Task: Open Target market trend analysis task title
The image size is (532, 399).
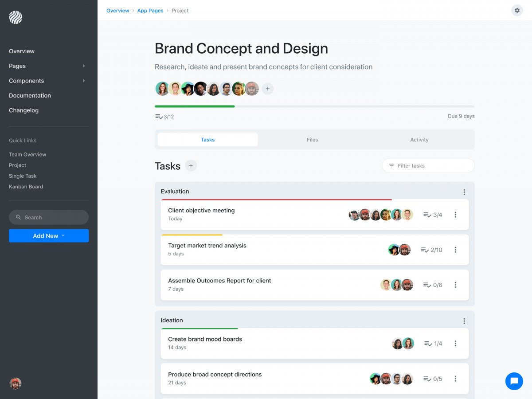Action: (207, 246)
